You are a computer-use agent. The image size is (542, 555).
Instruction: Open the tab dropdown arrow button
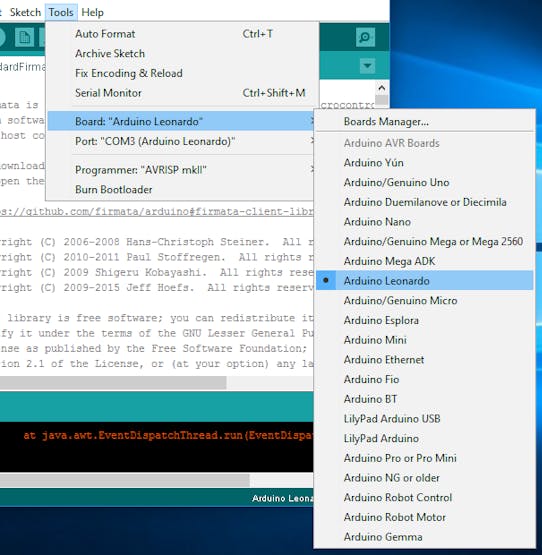click(367, 66)
